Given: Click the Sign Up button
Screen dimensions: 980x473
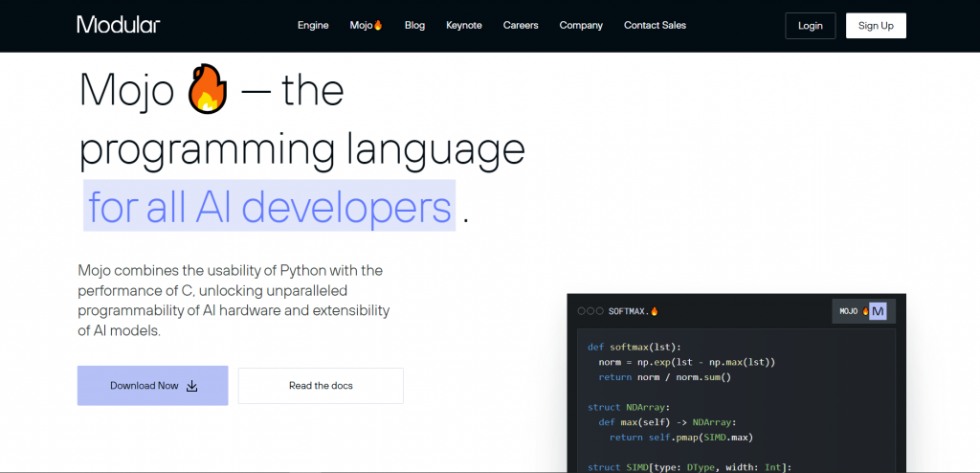Looking at the screenshot, I should tap(876, 26).
